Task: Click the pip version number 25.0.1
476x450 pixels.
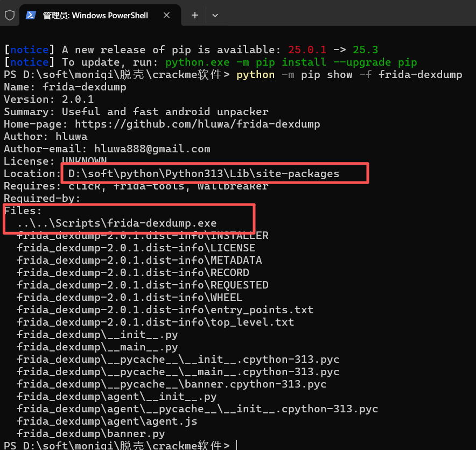Action: pos(307,50)
